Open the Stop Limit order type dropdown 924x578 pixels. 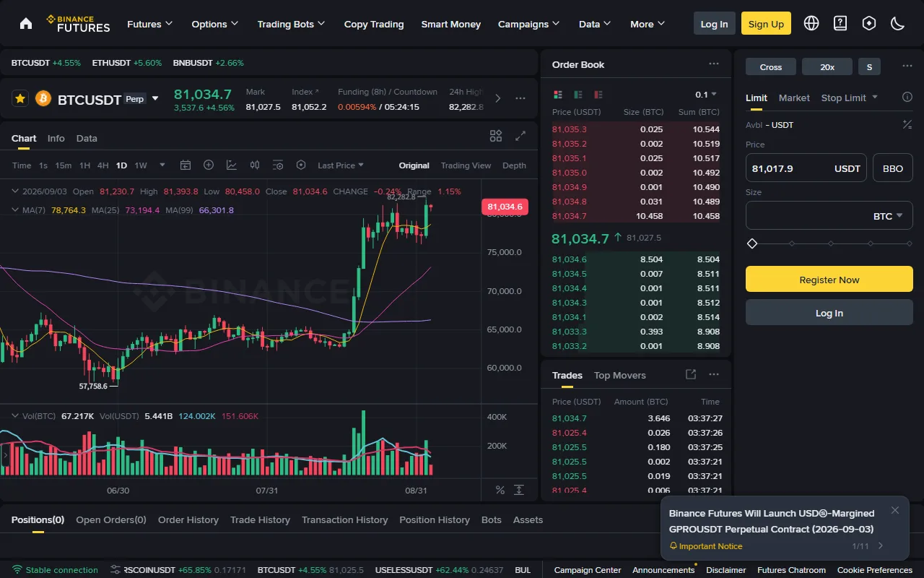(x=850, y=98)
